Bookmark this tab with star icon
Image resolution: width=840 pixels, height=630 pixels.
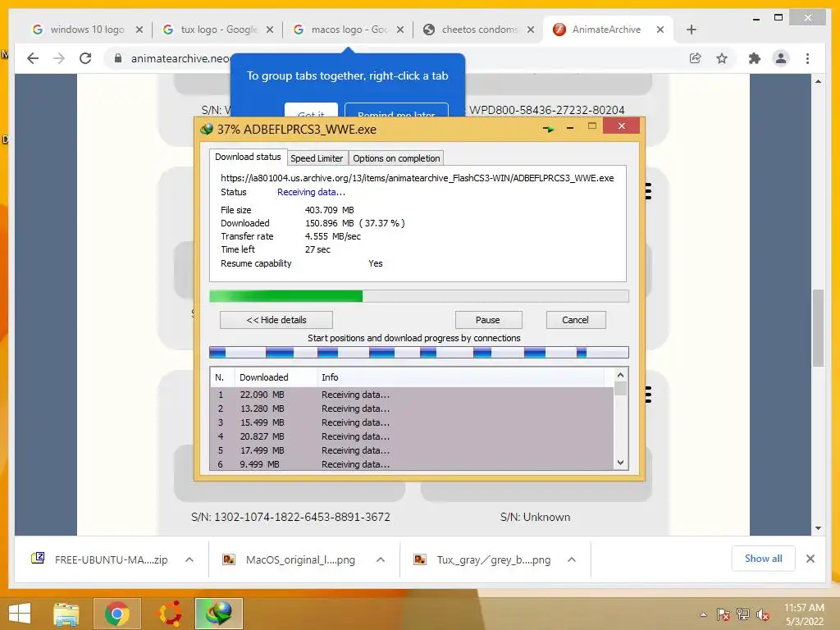coord(722,58)
